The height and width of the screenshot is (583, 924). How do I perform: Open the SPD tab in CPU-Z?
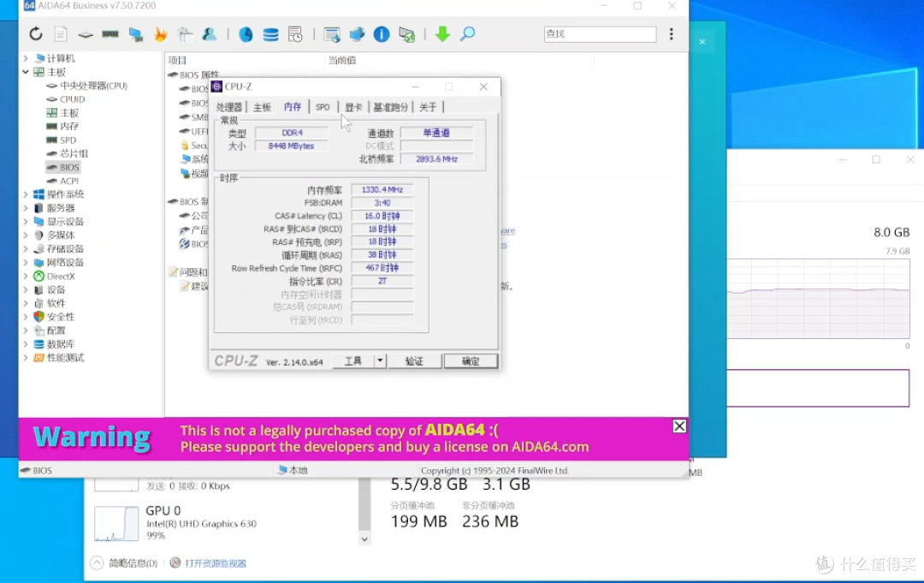click(x=323, y=107)
